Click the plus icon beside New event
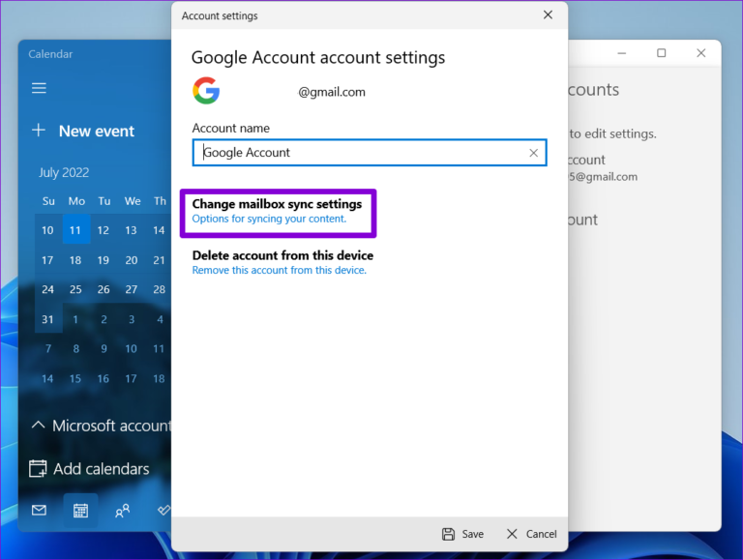The image size is (743, 560). point(39,131)
